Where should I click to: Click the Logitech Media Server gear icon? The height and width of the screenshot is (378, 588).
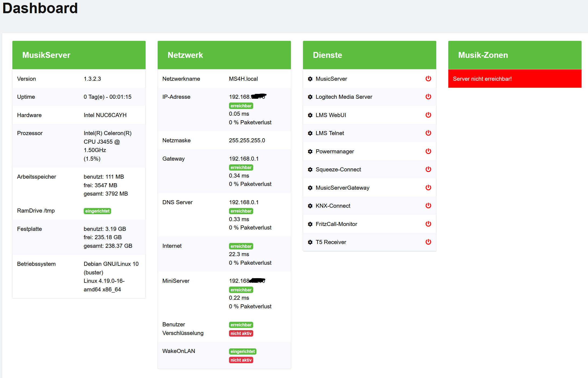[x=310, y=97]
